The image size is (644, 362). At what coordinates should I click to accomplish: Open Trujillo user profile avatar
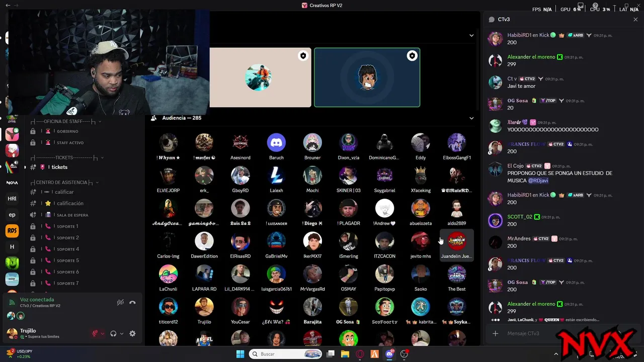point(12,333)
